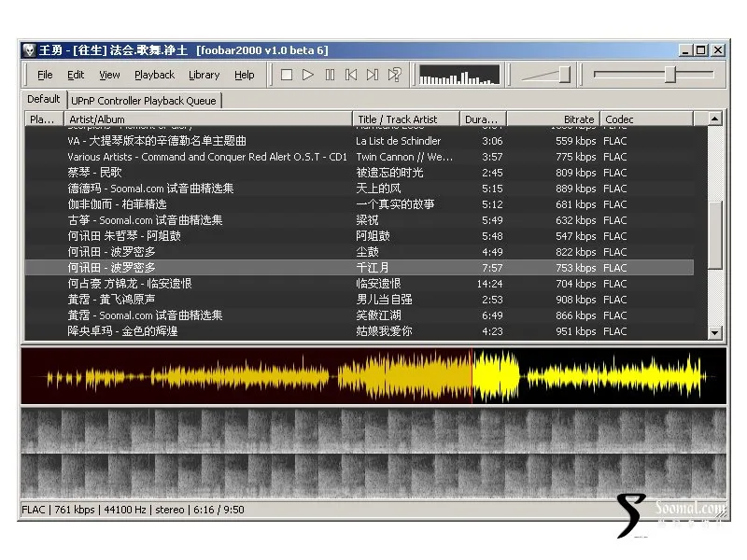This screenshot has height=560, width=747.
Task: Go to the previous track
Action: pos(351,75)
